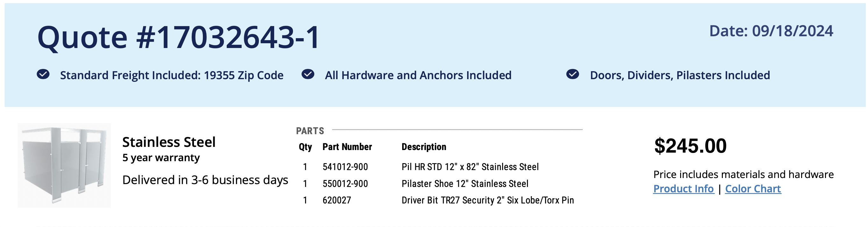Click the Stainless Steel product title
Viewport: 868px width, 227px height.
tap(169, 142)
